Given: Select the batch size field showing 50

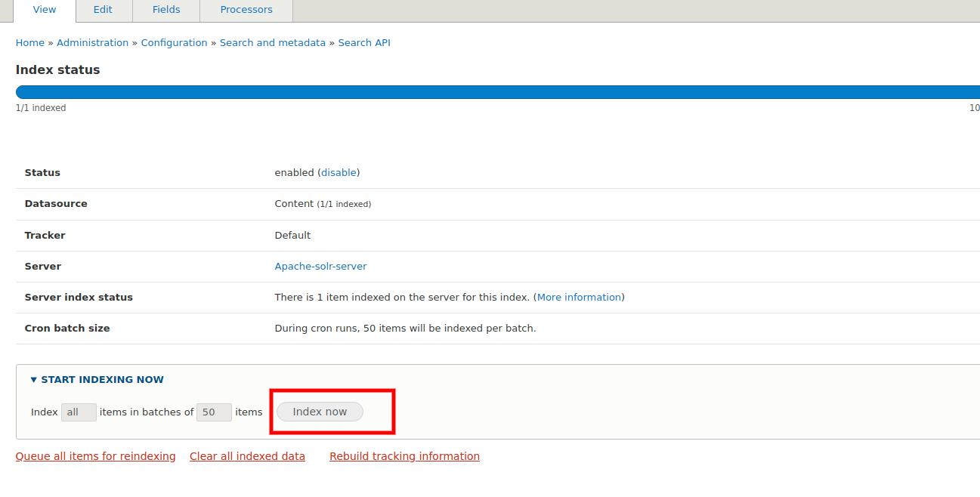Looking at the screenshot, I should 212,412.
